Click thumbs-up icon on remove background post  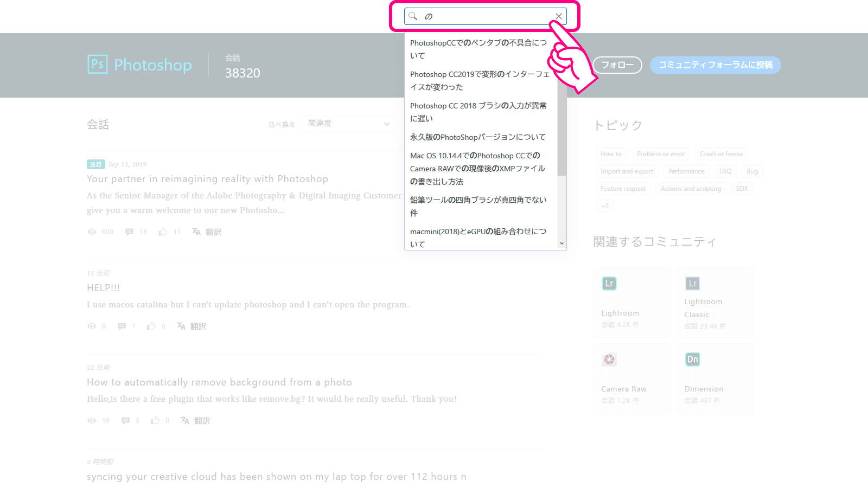pos(155,421)
